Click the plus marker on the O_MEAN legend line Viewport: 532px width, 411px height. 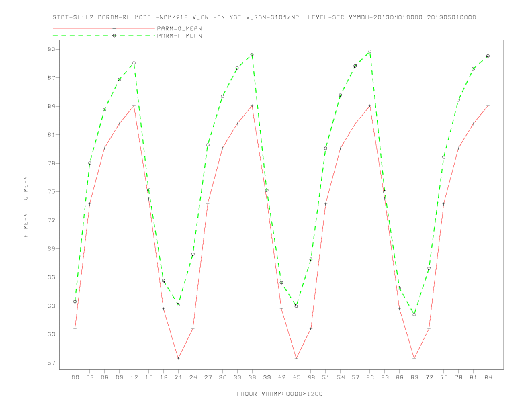[114, 28]
